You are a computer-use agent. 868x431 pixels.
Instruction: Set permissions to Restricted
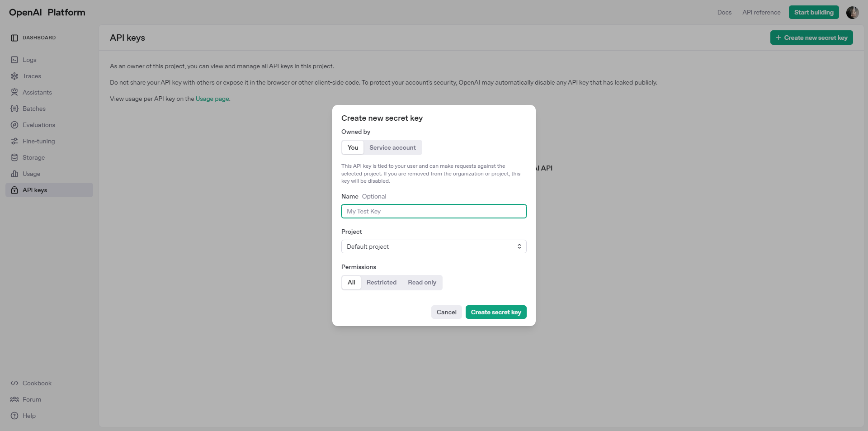click(381, 282)
